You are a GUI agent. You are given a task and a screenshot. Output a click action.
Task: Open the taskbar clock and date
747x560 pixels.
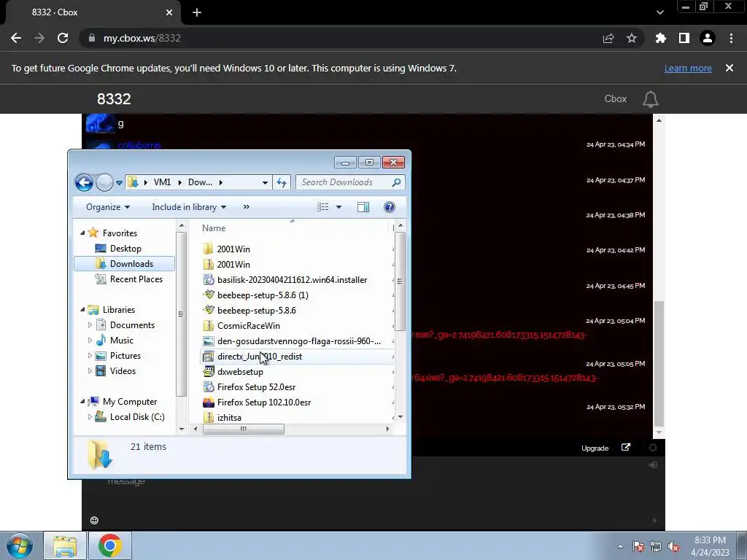pyautogui.click(x=710, y=546)
